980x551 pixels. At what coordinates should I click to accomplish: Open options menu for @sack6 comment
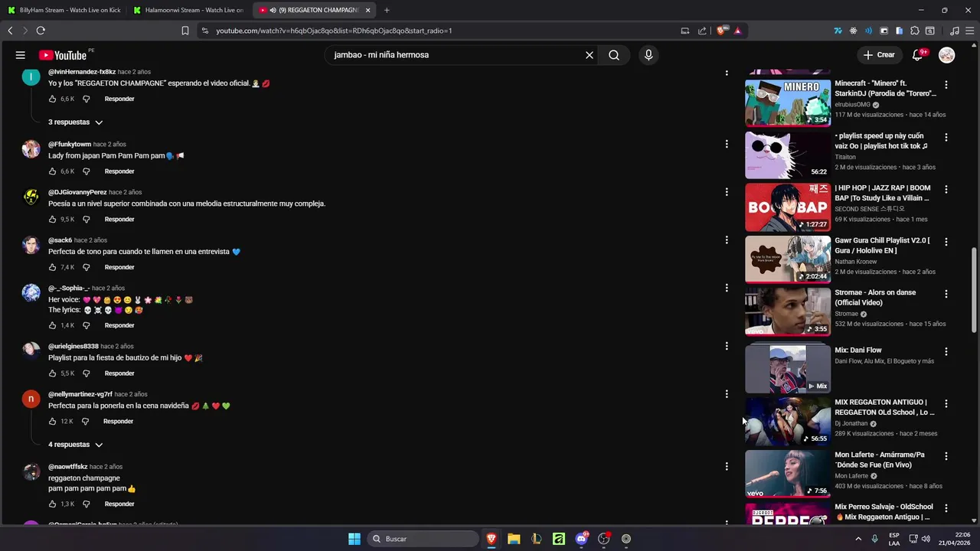click(x=727, y=240)
